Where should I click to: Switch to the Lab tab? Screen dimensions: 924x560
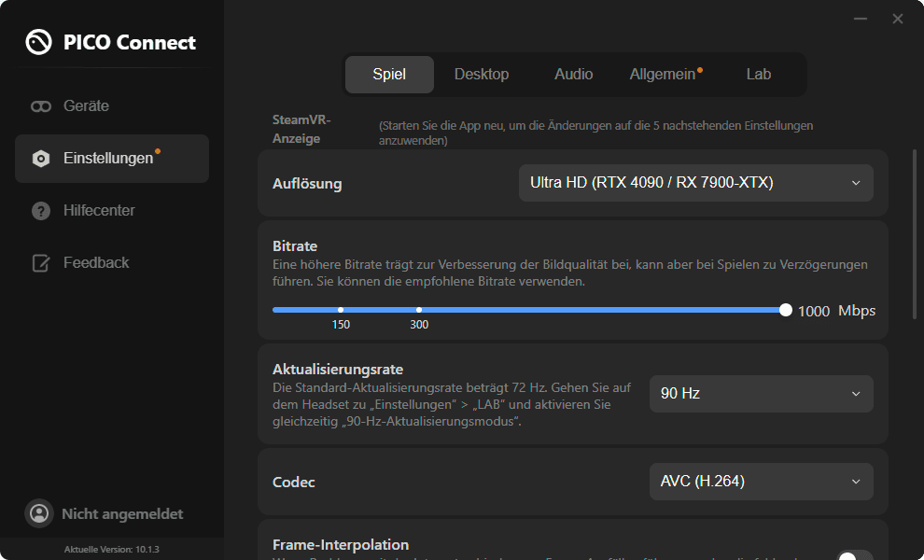click(x=759, y=75)
